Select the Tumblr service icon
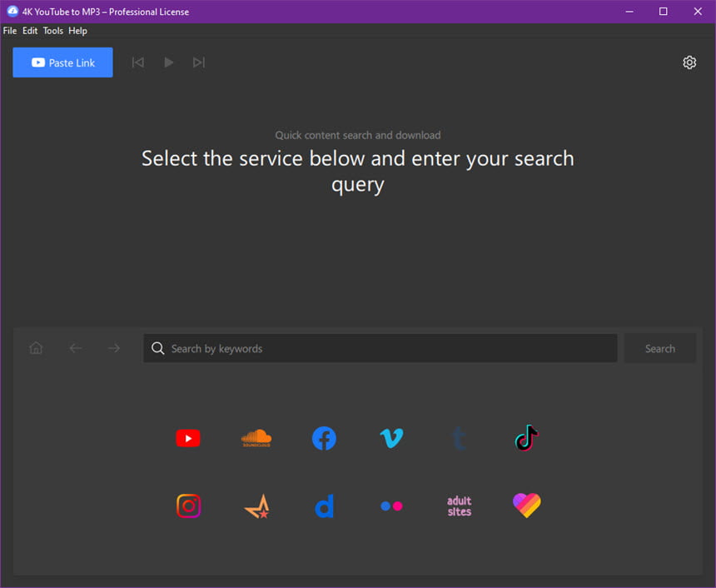This screenshot has height=588, width=716. 459,438
